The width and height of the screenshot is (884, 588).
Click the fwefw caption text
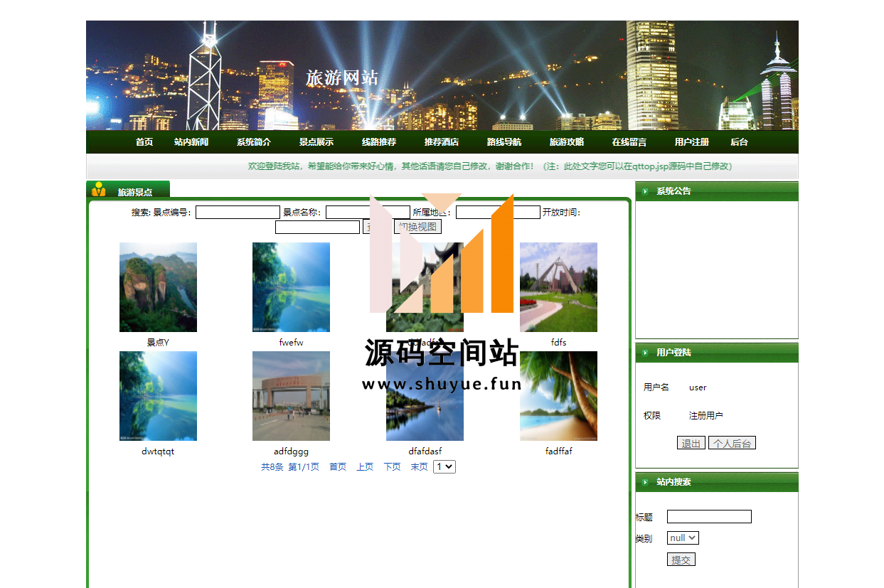pos(291,343)
